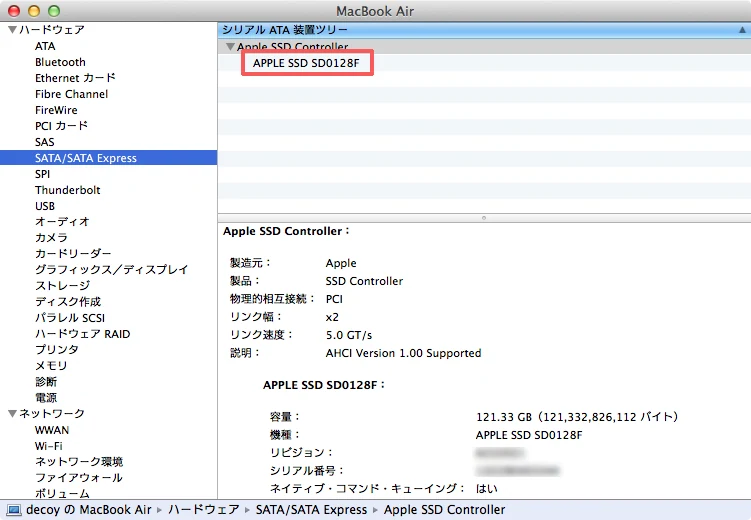Collapse the ネットワーク section triangle
751x520 pixels.
point(12,413)
